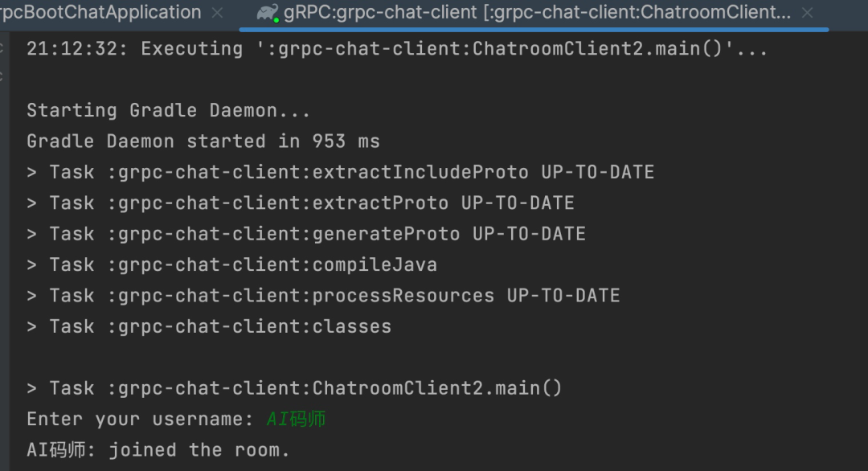Click the 'Starting Gradle Daemon...' line

click(x=168, y=111)
